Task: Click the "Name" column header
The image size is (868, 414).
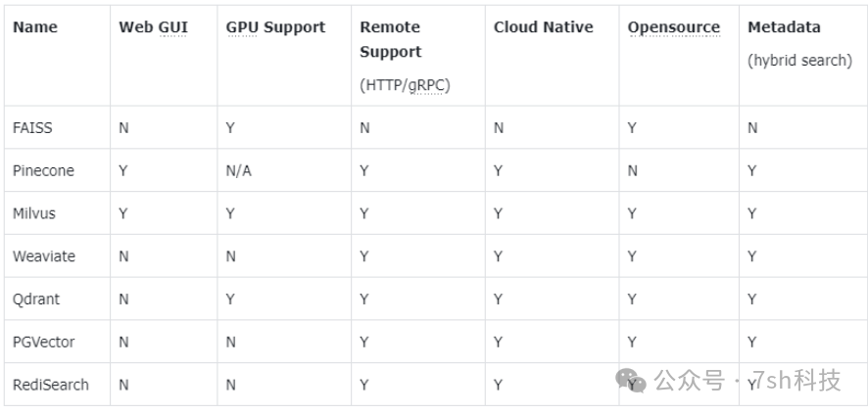Action: click(35, 27)
